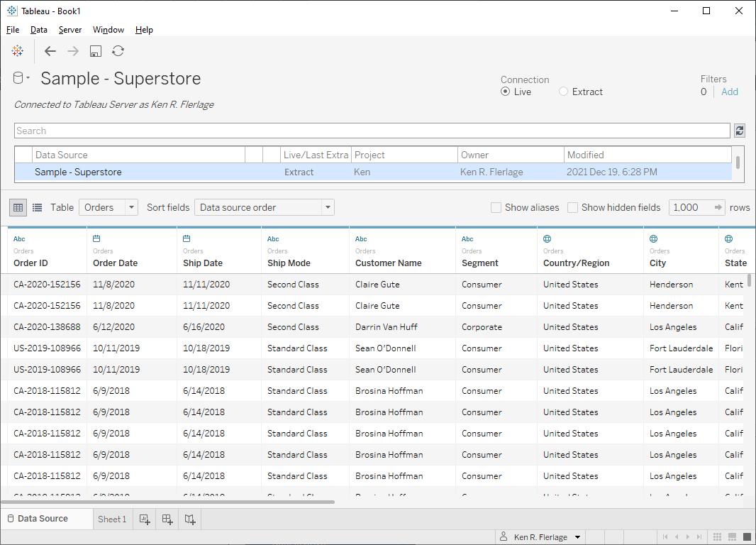
Task: Click the search refresh icon beside Search box
Action: [739, 131]
